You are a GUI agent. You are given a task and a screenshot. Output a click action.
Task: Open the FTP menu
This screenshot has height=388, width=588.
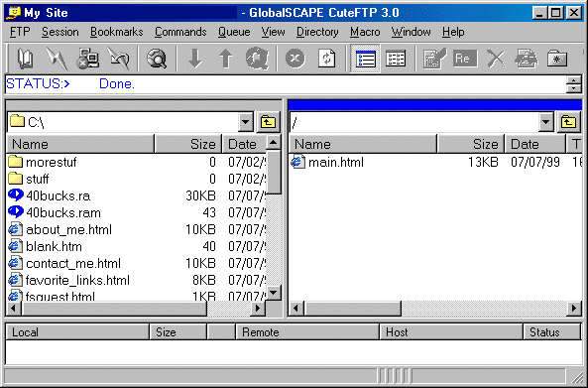20,32
